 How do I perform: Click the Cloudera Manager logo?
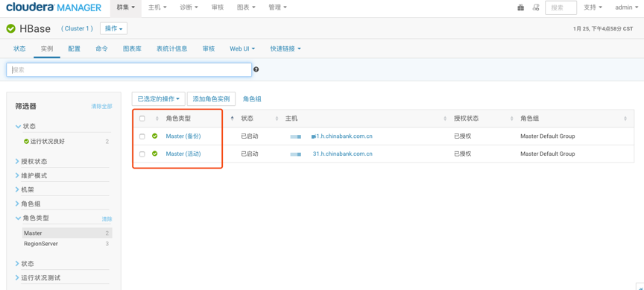[x=54, y=7]
